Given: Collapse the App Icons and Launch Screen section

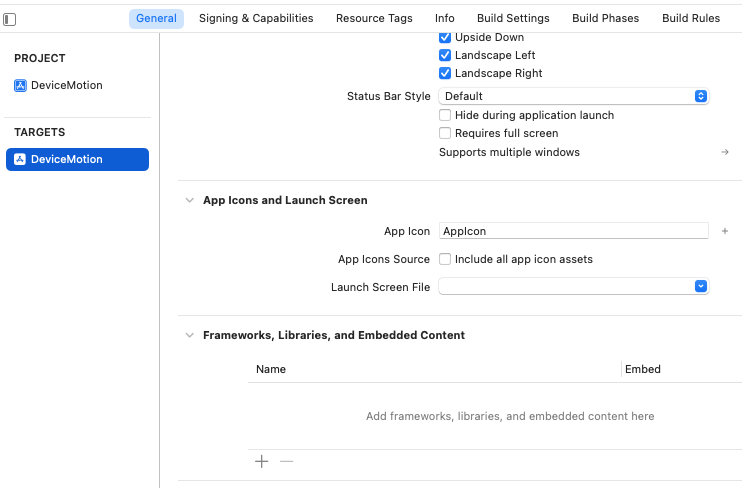Looking at the screenshot, I should tap(189, 201).
